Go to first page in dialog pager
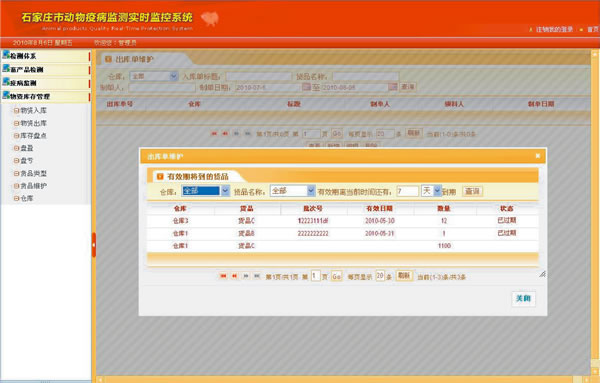This screenshot has height=383, width=600. tap(223, 276)
